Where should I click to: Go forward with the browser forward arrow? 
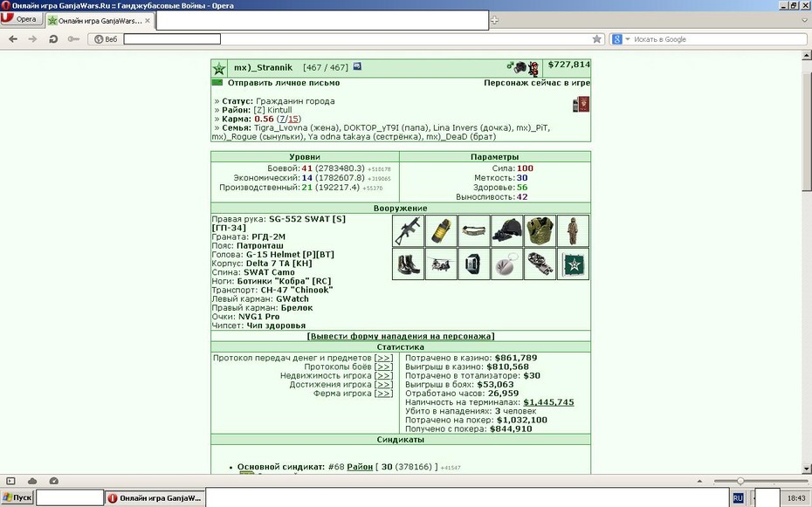point(32,38)
